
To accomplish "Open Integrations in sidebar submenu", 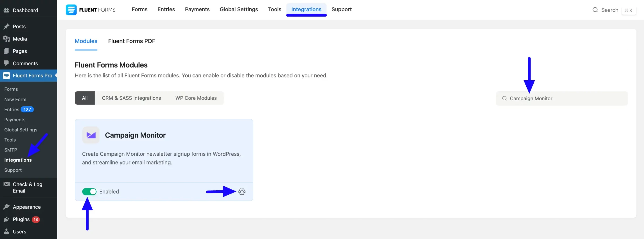I will pos(18,160).
